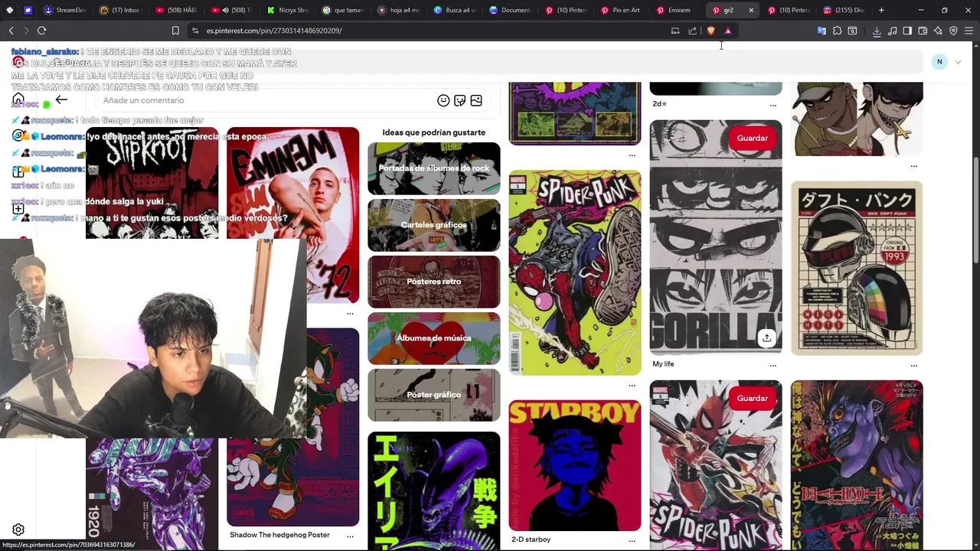Screen dimensions: 980x551
Task: Toggle the browser sidebar panel
Action: coord(907,31)
